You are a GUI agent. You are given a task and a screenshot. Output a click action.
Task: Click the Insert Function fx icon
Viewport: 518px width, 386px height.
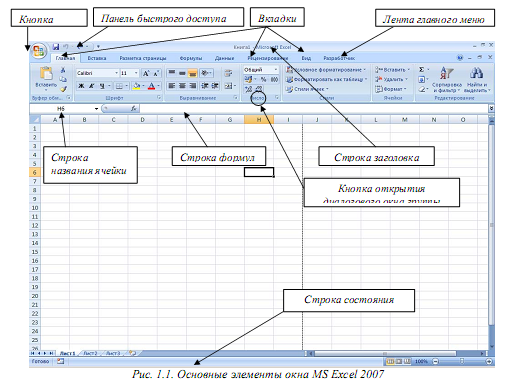pyautogui.click(x=134, y=108)
